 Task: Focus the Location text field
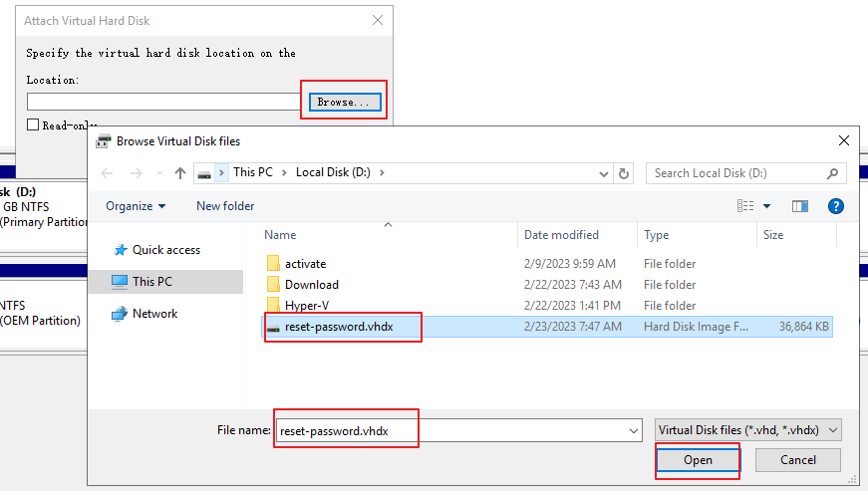(x=163, y=102)
